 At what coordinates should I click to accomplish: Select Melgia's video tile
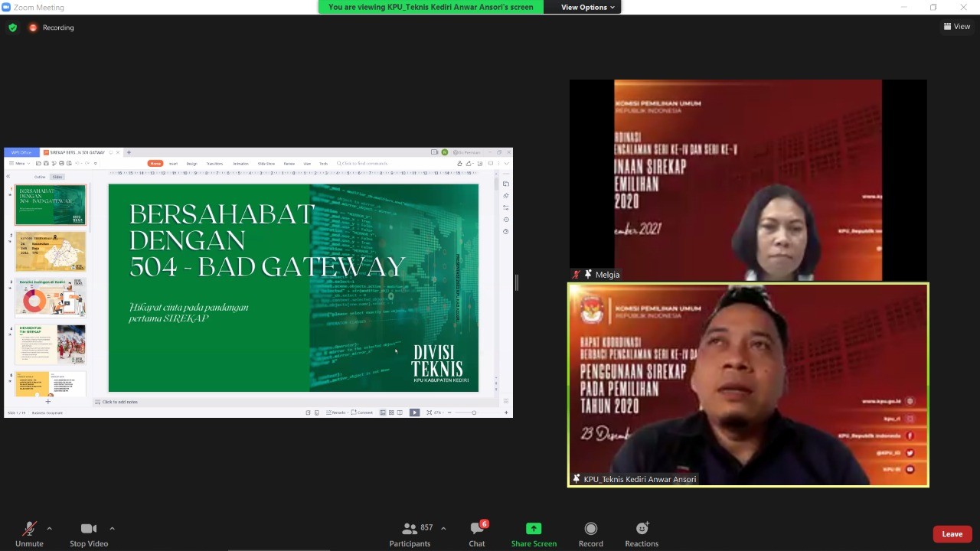(747, 180)
